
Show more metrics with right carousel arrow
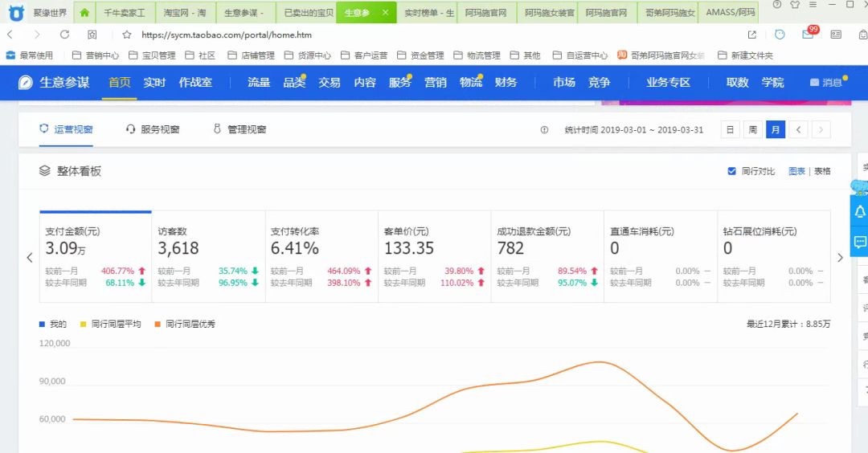[x=840, y=257]
